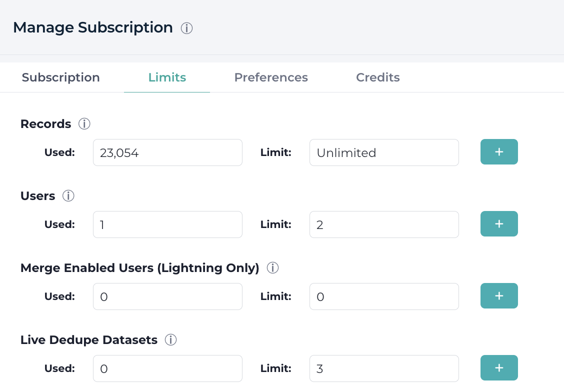Switch to the Subscription tab
564x392 pixels.
[x=61, y=77]
